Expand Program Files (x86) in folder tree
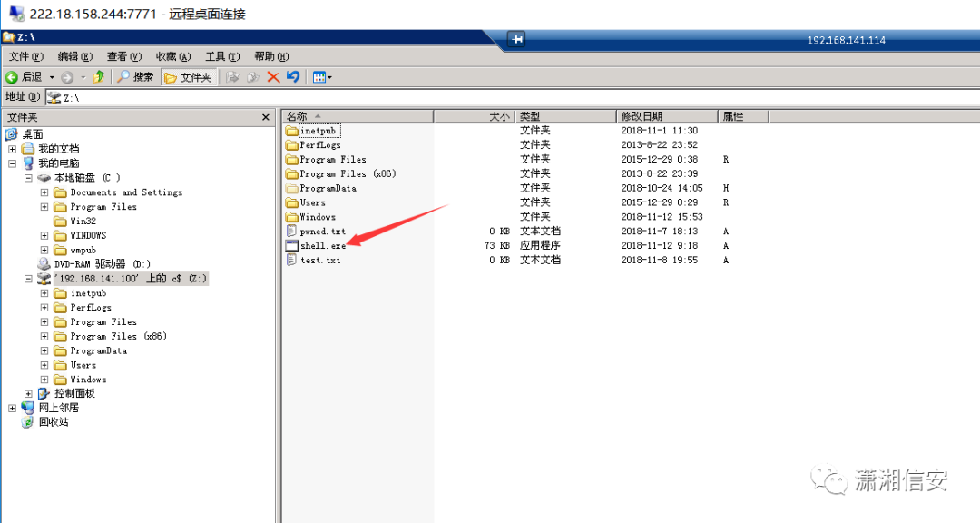This screenshot has width=980, height=523. coord(44,336)
